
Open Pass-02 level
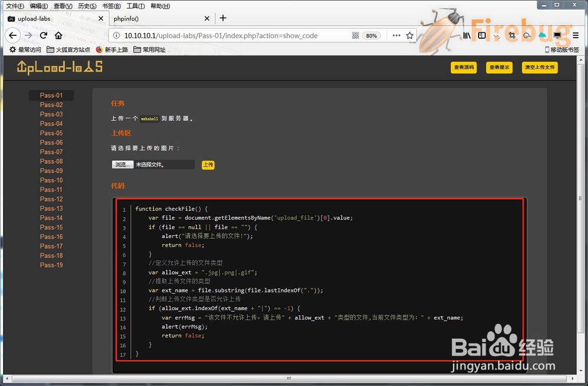(51, 105)
